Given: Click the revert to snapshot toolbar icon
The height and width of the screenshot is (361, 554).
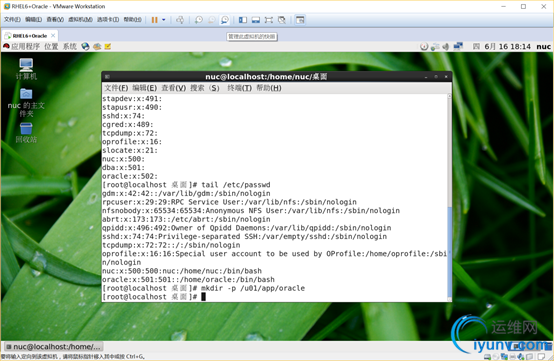Looking at the screenshot, I should click(212, 20).
